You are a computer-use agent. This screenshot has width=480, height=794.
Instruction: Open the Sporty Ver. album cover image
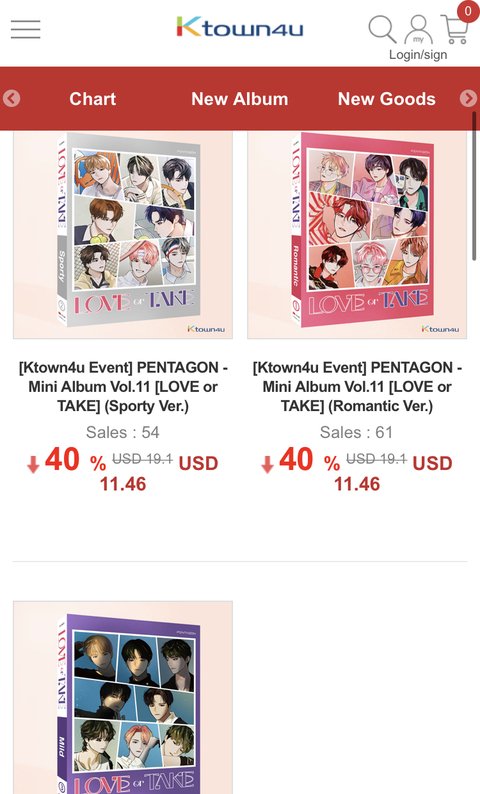(x=123, y=235)
